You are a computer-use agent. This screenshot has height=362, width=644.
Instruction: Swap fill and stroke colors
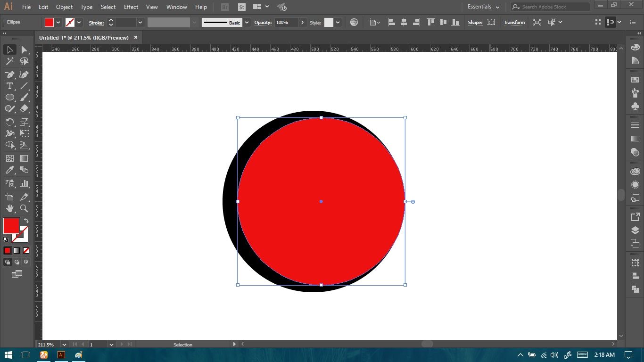coord(26,221)
